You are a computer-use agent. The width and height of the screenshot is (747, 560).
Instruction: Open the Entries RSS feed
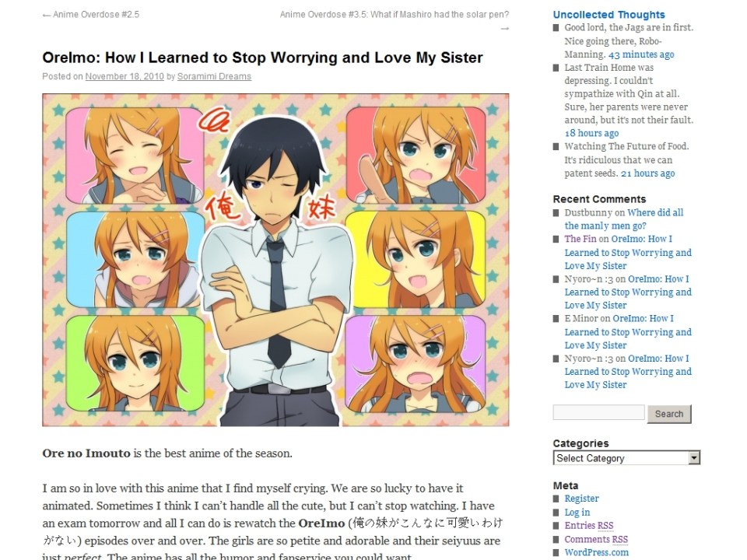pyautogui.click(x=589, y=526)
